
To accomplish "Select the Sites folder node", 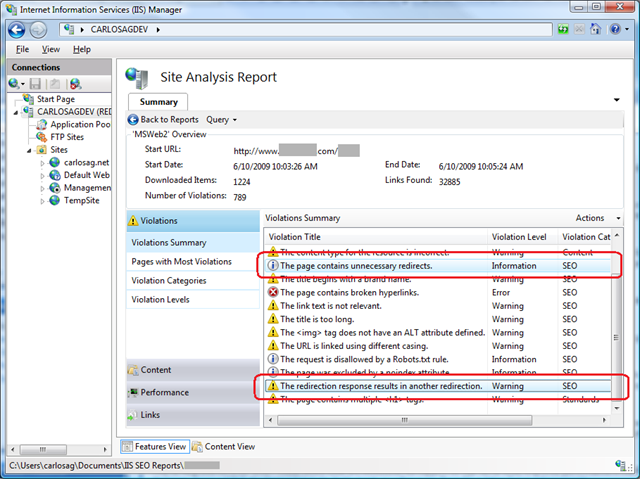I will coord(59,149).
